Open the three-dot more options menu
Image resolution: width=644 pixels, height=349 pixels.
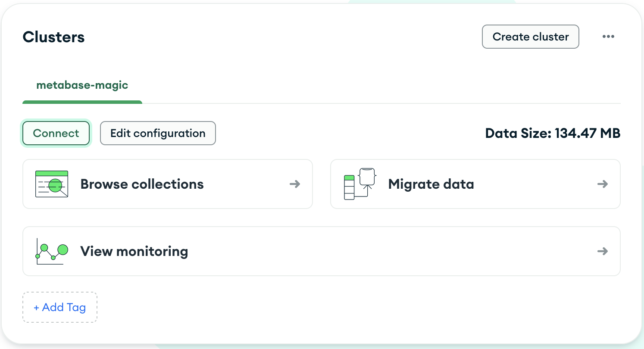[608, 37]
